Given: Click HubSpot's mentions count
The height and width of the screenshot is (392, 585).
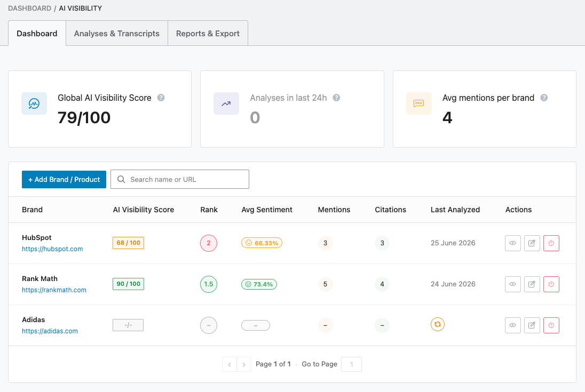Looking at the screenshot, I should tap(326, 243).
